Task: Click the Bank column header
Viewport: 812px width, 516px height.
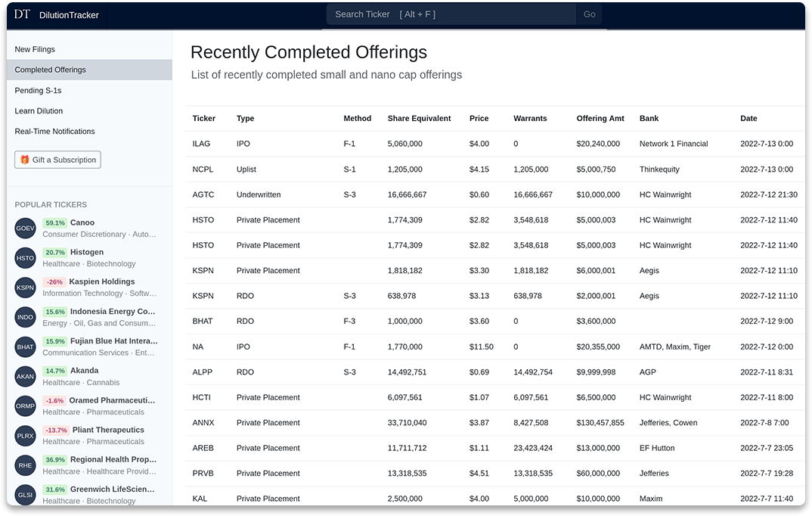Action: click(649, 118)
